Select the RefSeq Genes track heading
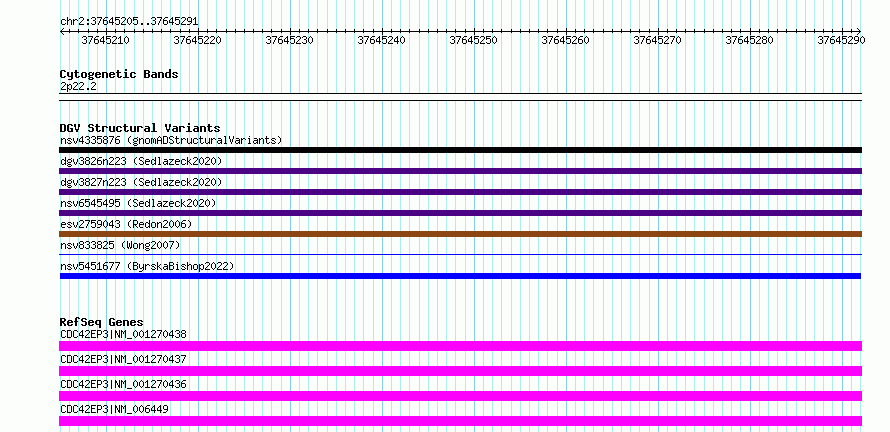 coord(102,322)
